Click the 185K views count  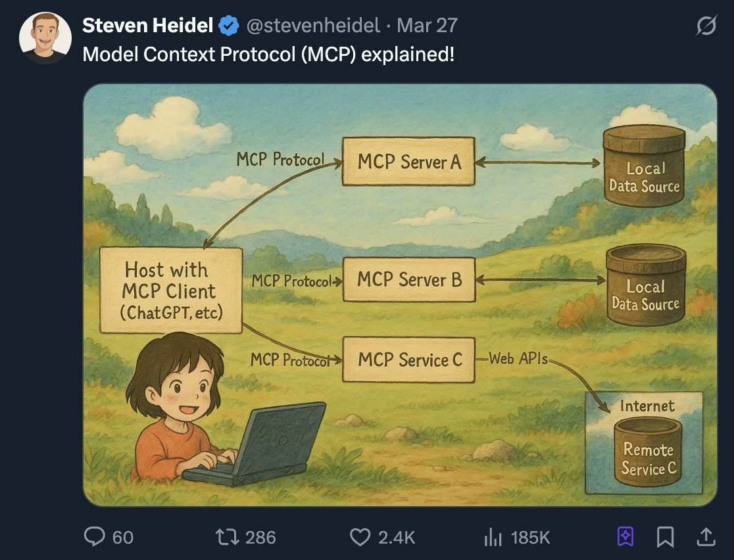pos(529,537)
